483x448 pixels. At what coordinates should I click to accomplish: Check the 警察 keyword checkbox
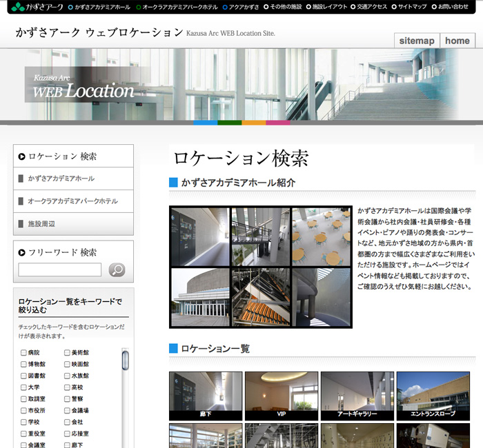(67, 399)
